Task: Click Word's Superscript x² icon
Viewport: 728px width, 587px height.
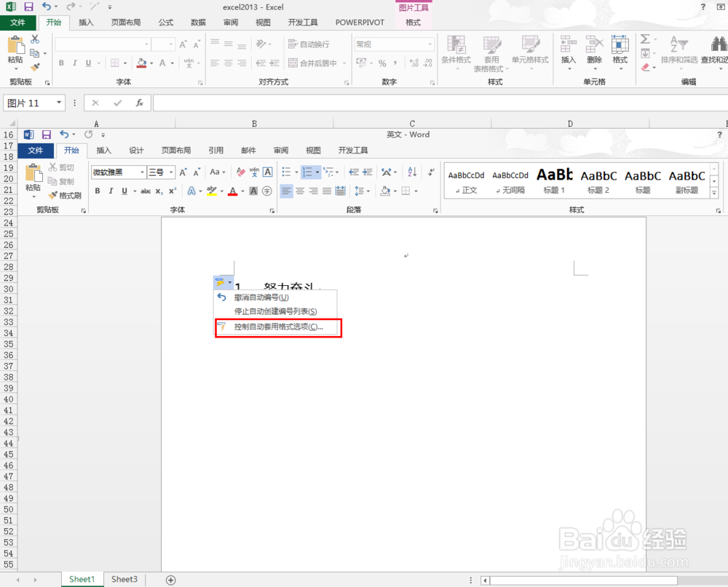Action: tap(173, 191)
